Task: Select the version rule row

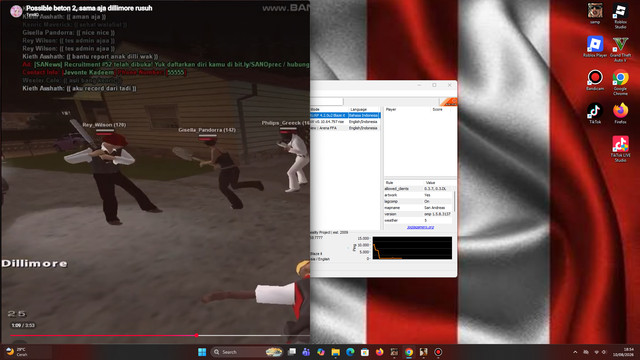Action: 418,214
